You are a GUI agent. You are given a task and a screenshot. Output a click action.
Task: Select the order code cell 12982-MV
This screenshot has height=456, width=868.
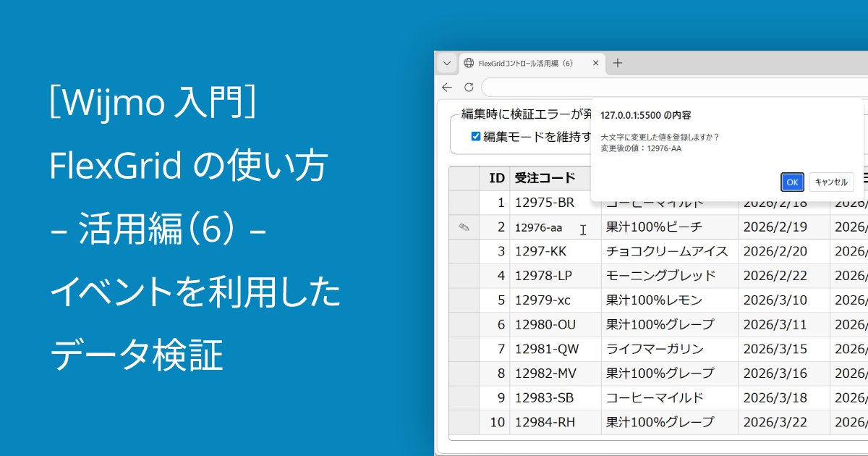point(556,373)
